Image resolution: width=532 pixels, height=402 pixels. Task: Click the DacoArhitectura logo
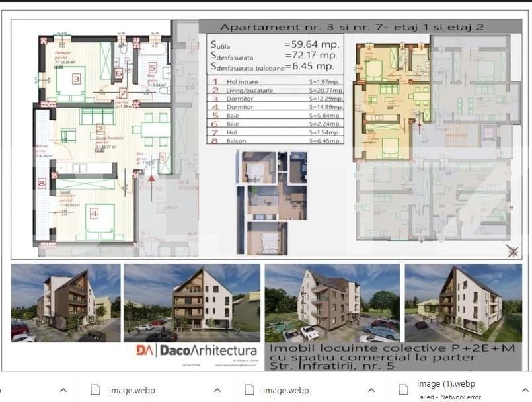point(196,350)
